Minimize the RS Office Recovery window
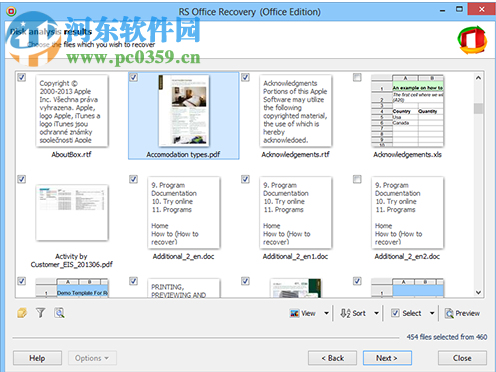496x372 pixels. (x=442, y=11)
